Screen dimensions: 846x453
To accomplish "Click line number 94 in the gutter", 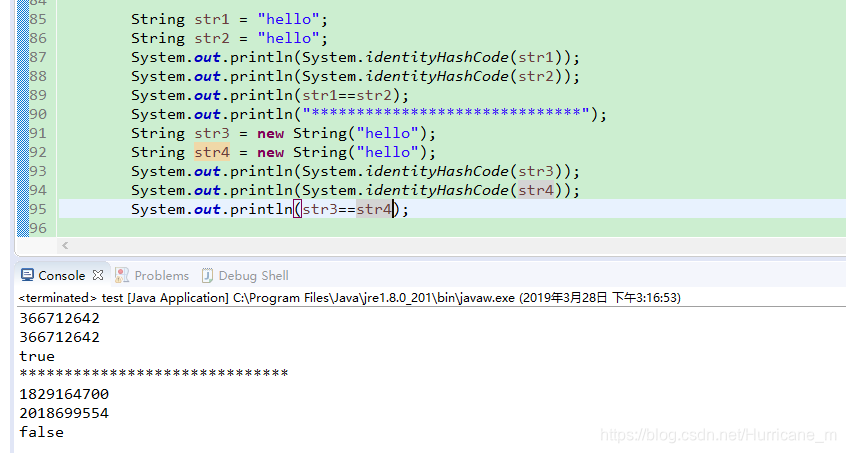I will pyautogui.click(x=38, y=190).
